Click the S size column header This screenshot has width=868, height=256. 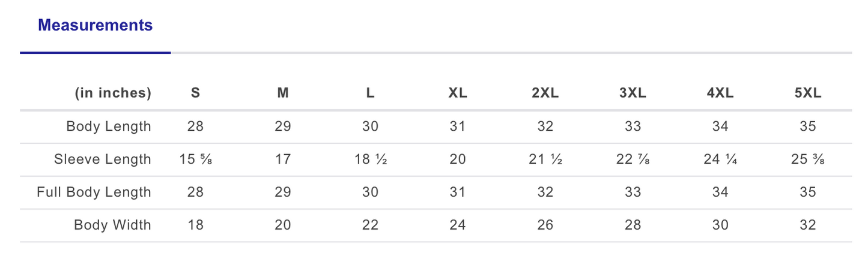(195, 93)
